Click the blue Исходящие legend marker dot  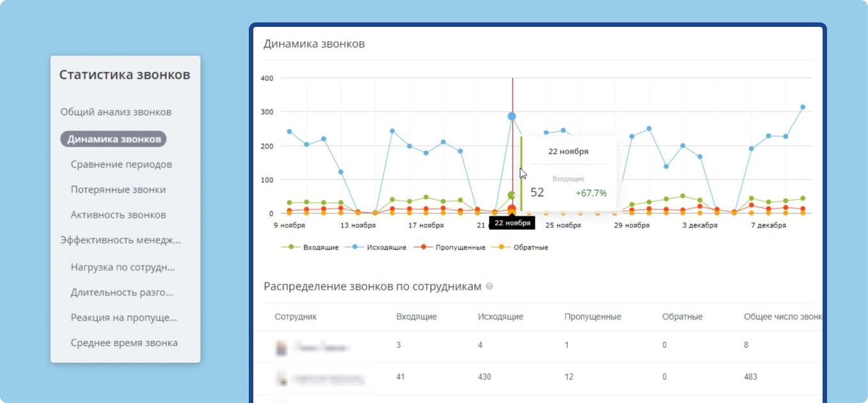[x=354, y=247]
